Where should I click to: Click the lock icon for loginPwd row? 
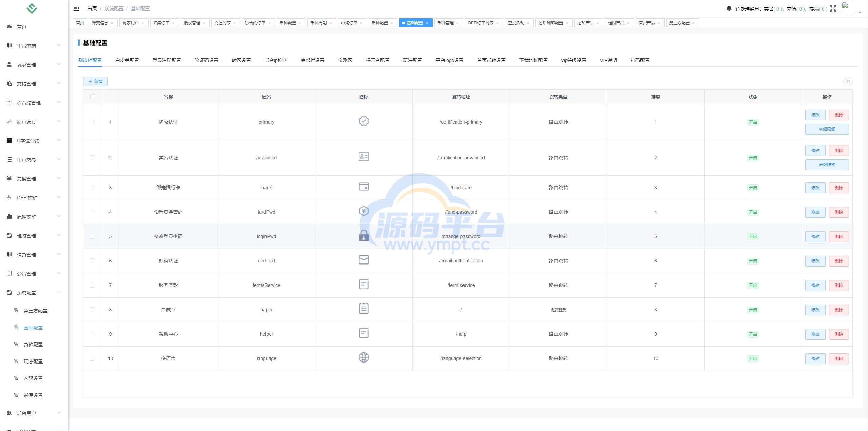tap(363, 235)
